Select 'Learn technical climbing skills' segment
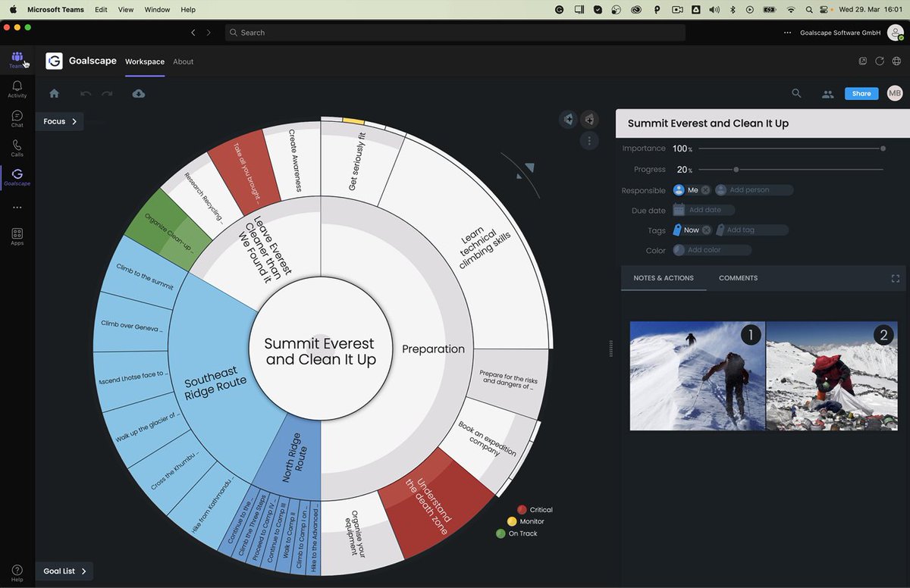910x588 pixels. [x=485, y=246]
